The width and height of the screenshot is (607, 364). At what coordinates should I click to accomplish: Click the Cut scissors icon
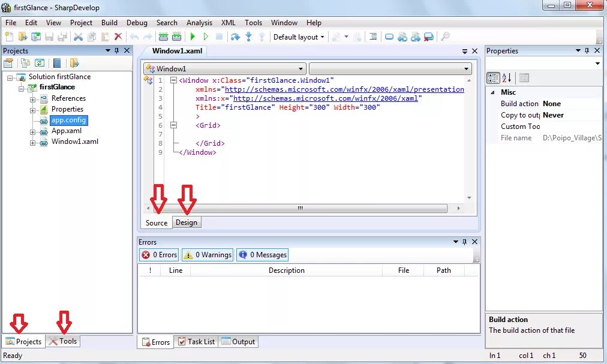click(78, 37)
